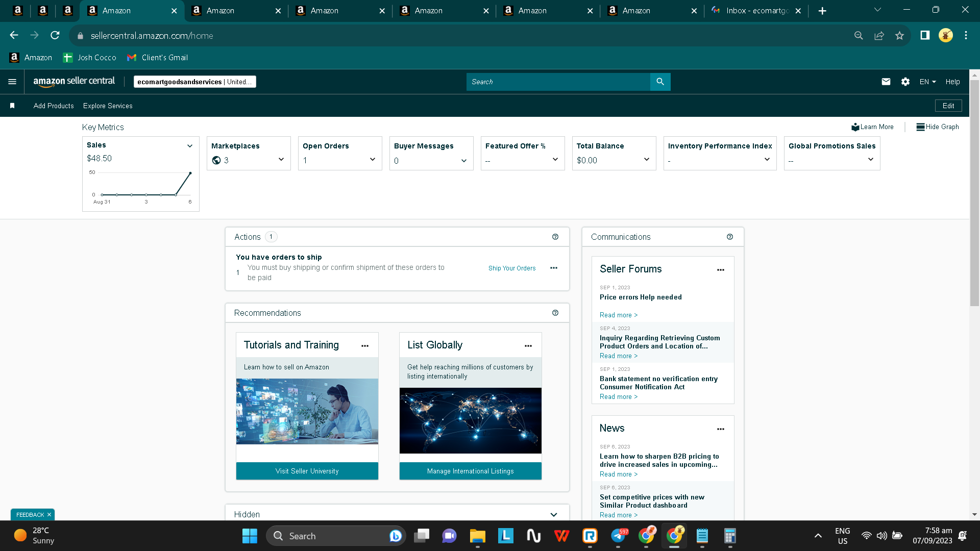Open the Actions help question icon

pyautogui.click(x=555, y=237)
